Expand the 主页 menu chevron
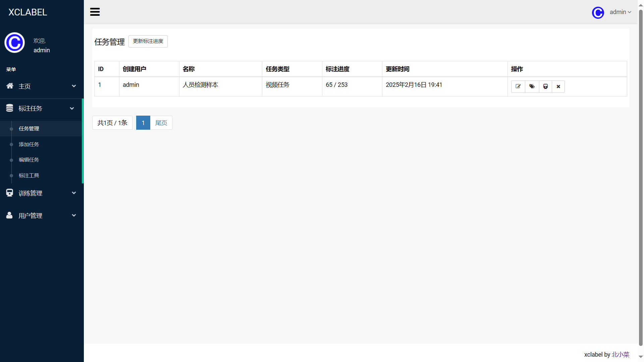Viewport: 644px width, 362px height. click(x=74, y=86)
